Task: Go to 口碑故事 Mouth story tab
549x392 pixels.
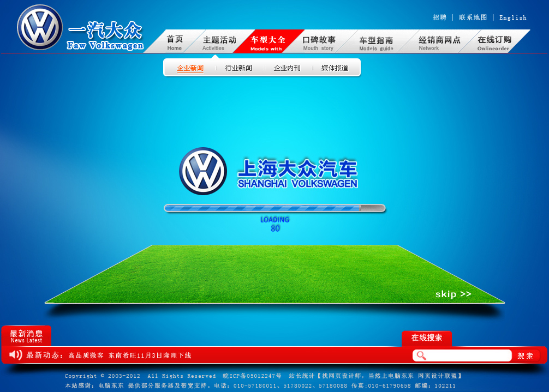Action: tap(319, 43)
